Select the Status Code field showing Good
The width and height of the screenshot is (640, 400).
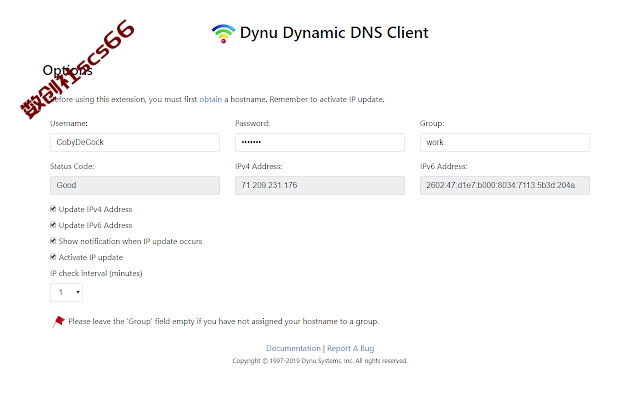pyautogui.click(x=135, y=185)
